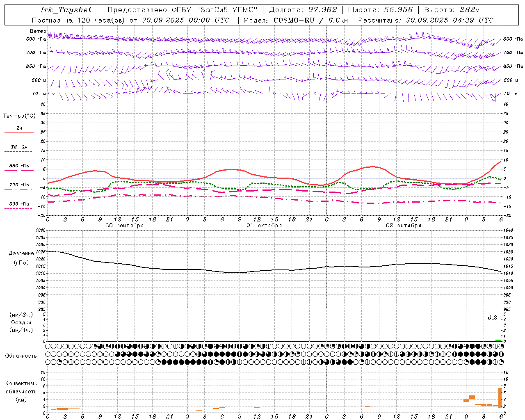Click the "40" value on left temperature axis
Screen dimensions: 525x420
point(43,105)
